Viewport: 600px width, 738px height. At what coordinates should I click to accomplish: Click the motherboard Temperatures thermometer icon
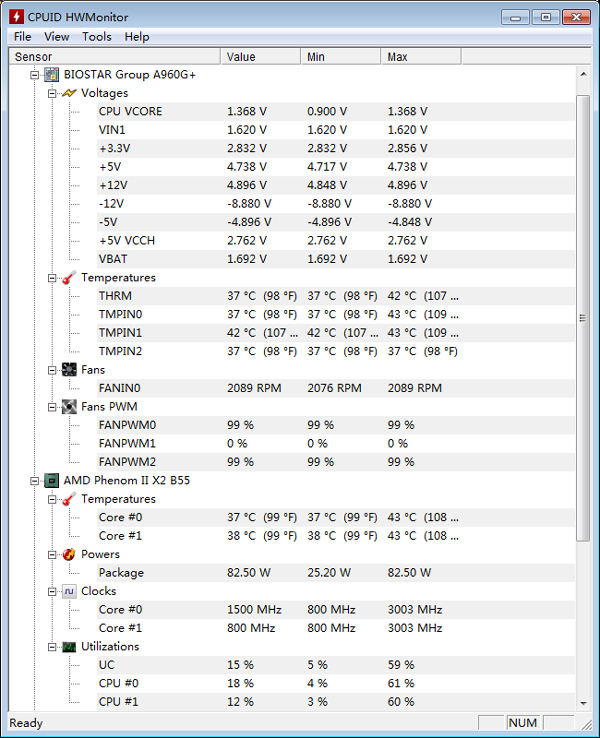click(x=69, y=277)
